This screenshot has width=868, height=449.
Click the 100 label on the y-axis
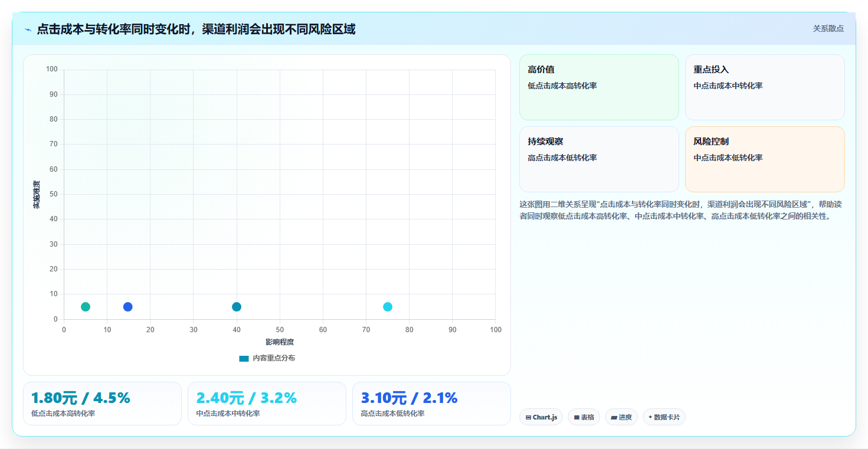[x=52, y=70]
